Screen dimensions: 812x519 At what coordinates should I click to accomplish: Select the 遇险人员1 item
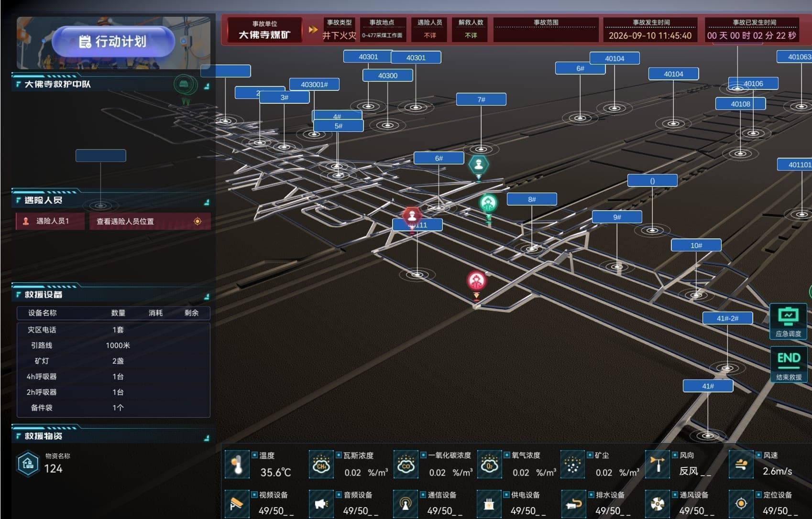click(50, 221)
